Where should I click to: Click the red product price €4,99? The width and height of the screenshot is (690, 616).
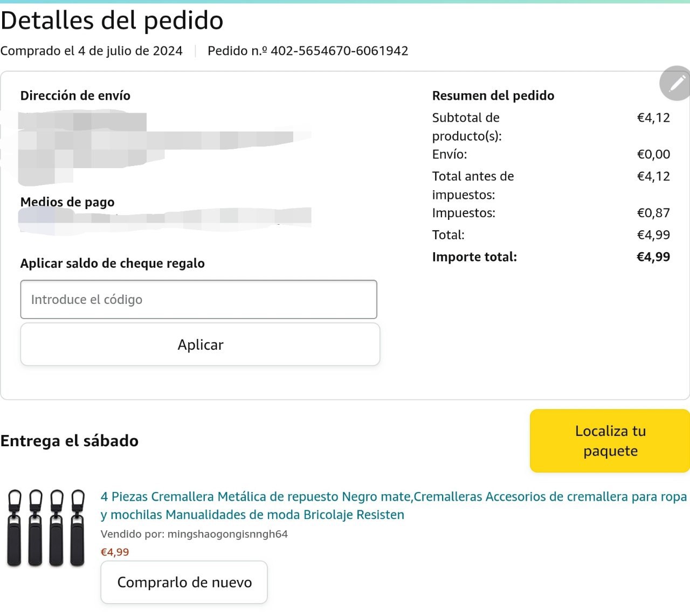[x=115, y=552]
